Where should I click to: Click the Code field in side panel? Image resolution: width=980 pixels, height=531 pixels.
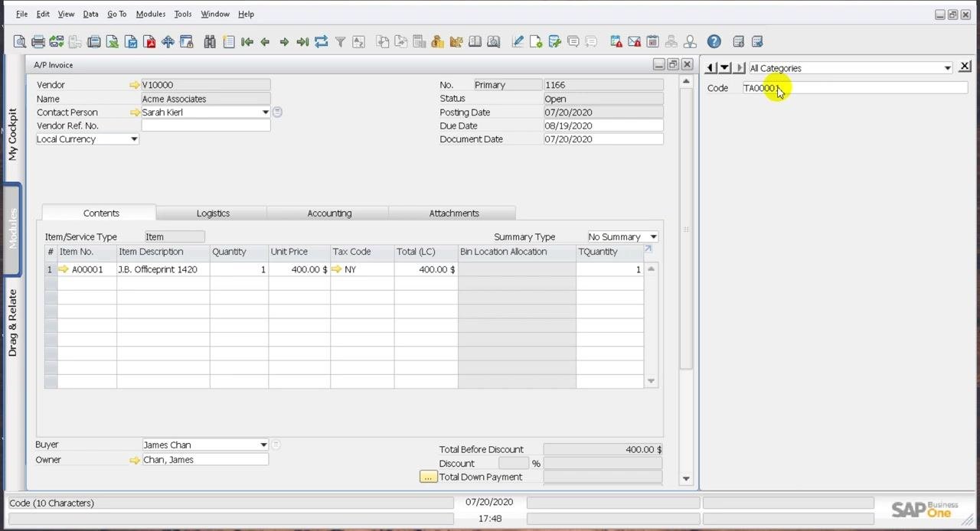(854, 88)
